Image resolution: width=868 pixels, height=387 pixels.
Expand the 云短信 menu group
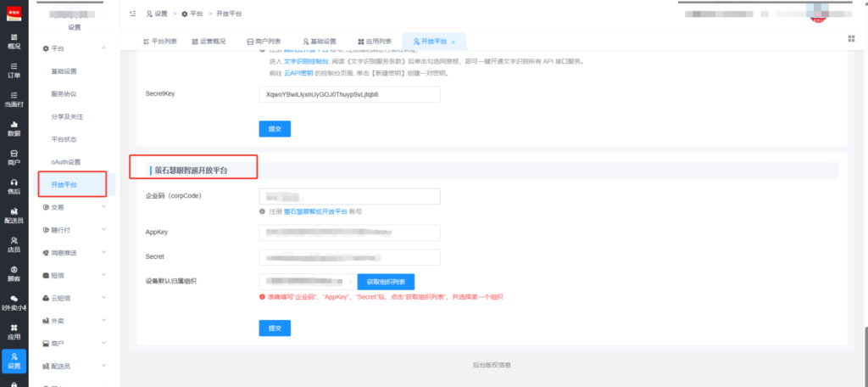tap(104, 298)
